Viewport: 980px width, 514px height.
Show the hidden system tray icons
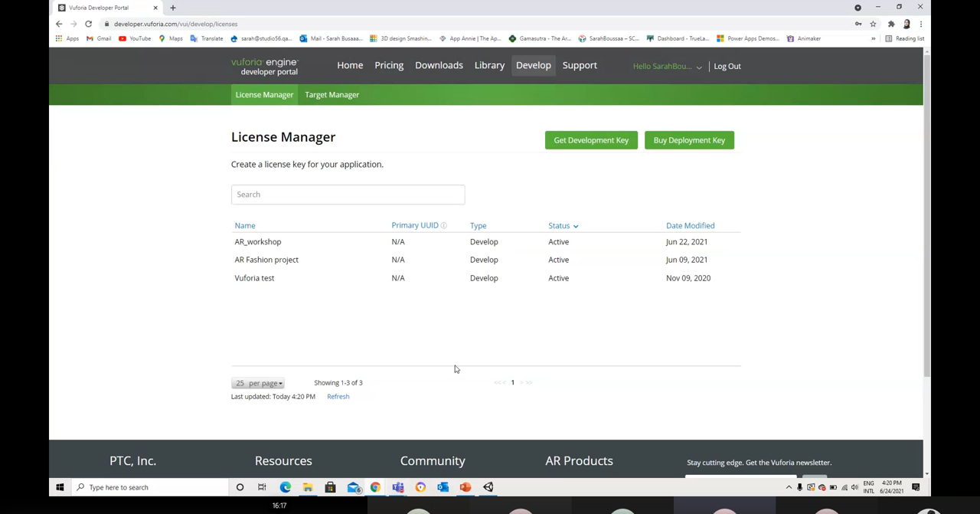coord(789,487)
